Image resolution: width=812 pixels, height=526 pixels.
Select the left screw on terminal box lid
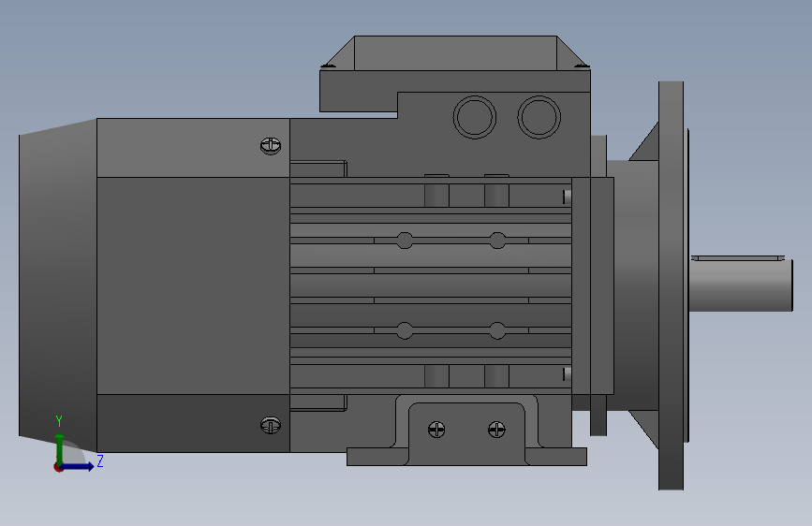point(327,66)
